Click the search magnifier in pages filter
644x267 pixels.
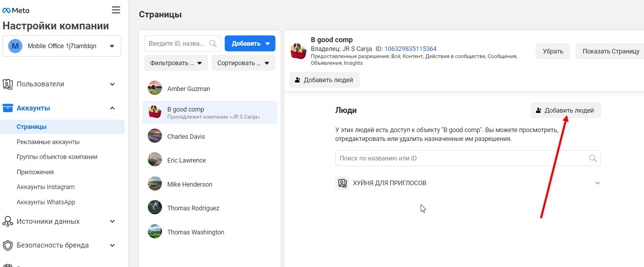213,44
